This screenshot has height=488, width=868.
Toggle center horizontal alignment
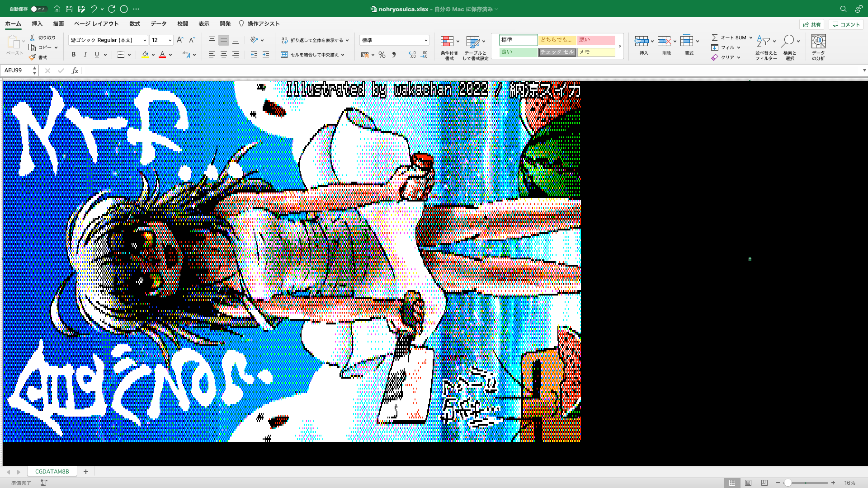tap(224, 55)
